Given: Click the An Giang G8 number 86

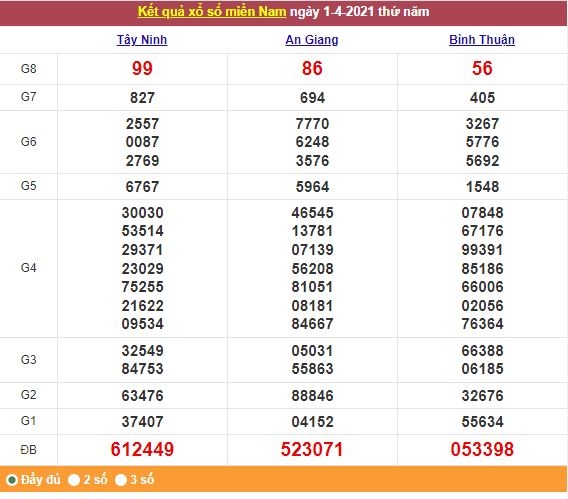Looking at the screenshot, I should tap(312, 68).
